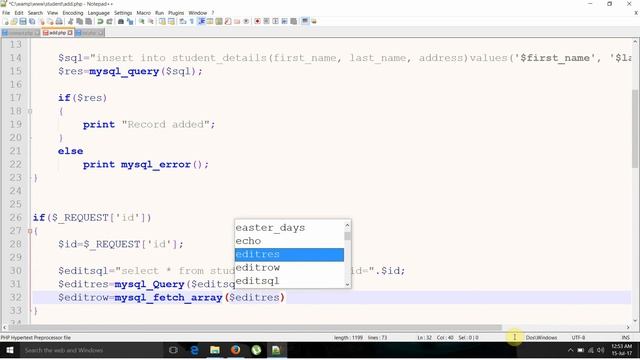Toggle synchronized vertical scrolling
The image size is (640, 360).
tap(162, 21)
